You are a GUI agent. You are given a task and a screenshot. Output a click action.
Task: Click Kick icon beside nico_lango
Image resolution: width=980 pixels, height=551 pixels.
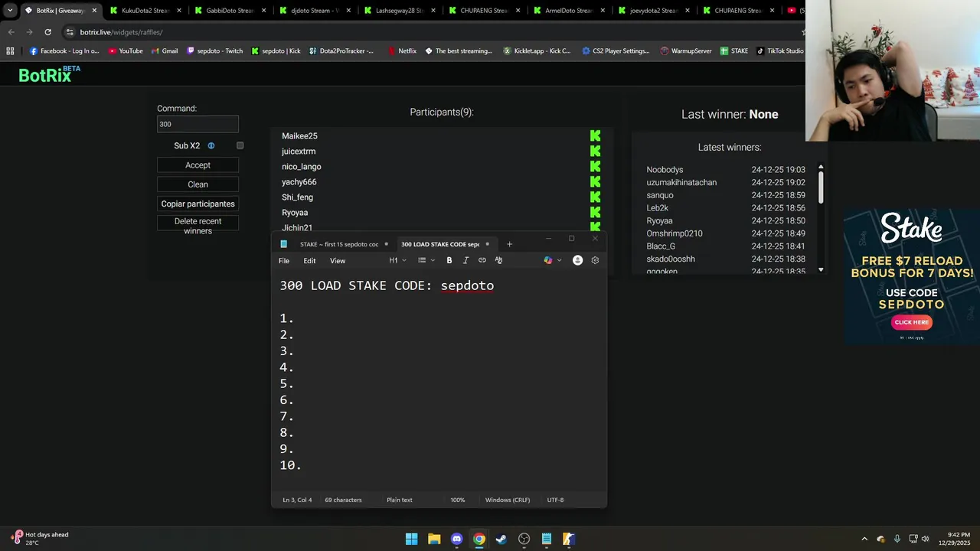595,166
